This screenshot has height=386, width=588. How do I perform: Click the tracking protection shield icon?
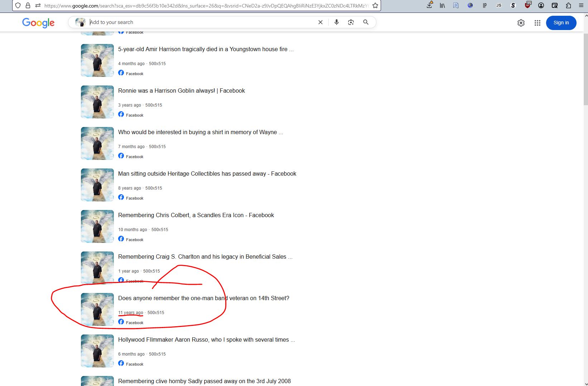coord(18,5)
